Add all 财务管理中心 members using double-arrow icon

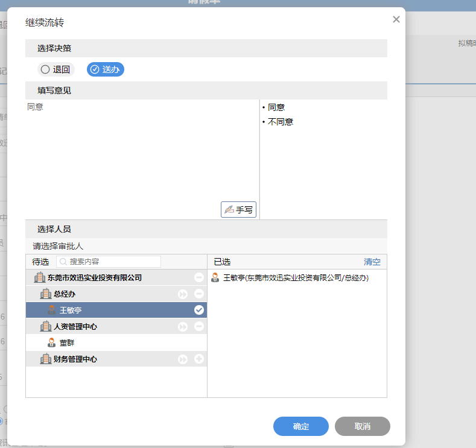coord(183,359)
